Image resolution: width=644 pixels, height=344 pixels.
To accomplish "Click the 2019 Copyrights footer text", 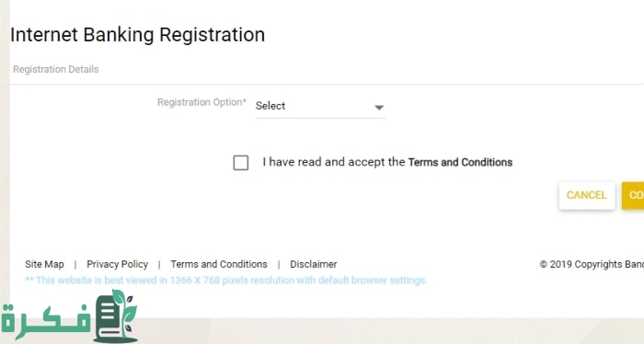I will (592, 264).
